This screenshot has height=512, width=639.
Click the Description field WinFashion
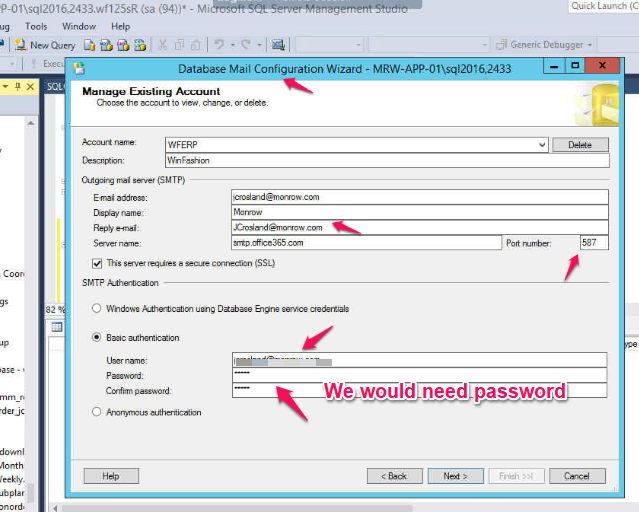(x=388, y=160)
